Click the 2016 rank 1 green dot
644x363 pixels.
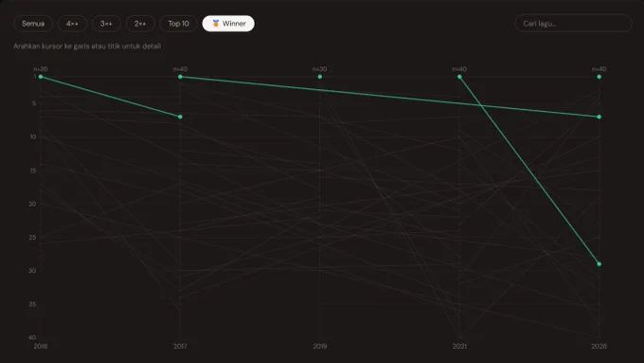coord(41,77)
